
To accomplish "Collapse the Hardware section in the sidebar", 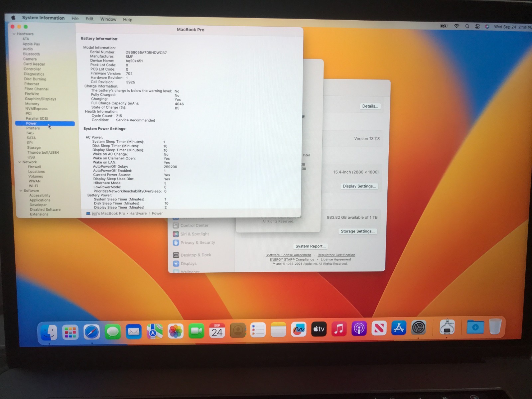I will click(x=14, y=34).
